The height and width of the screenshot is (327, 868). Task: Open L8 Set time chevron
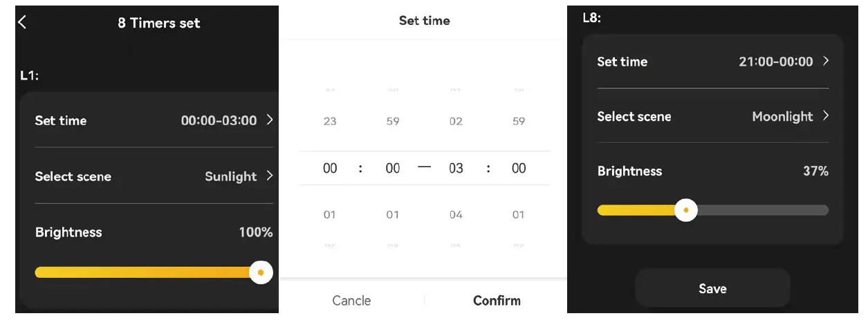[826, 61]
